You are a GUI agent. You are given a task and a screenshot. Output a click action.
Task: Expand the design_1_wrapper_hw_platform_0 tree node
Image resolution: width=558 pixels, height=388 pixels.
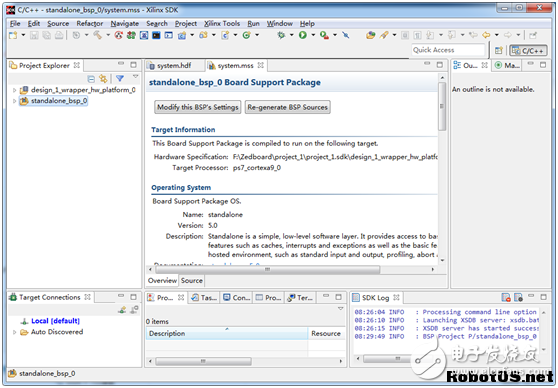point(15,90)
